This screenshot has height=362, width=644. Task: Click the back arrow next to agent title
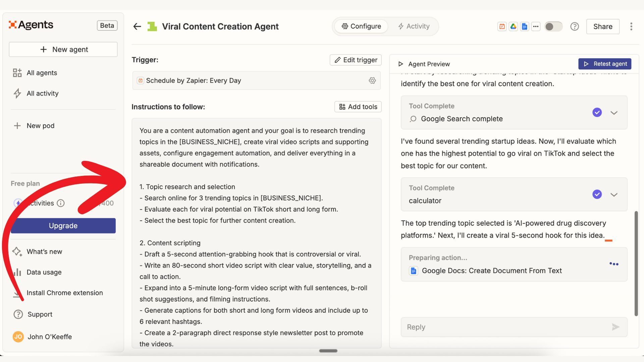pyautogui.click(x=137, y=26)
